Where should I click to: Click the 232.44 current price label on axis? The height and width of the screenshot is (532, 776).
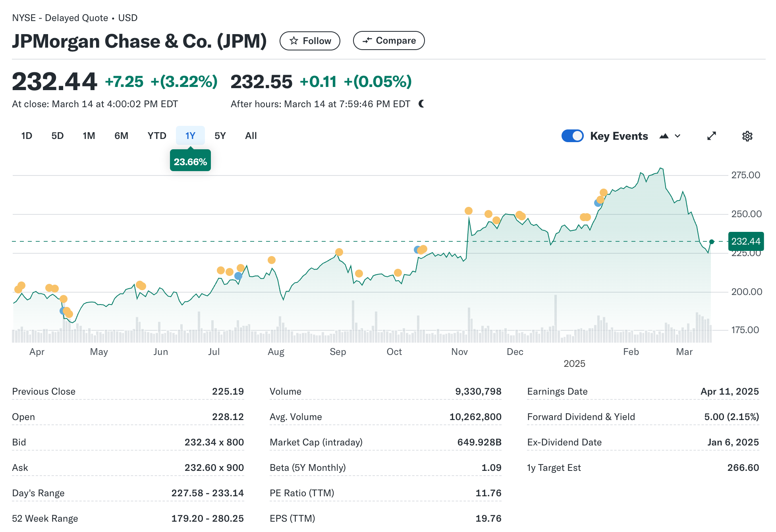click(x=745, y=241)
